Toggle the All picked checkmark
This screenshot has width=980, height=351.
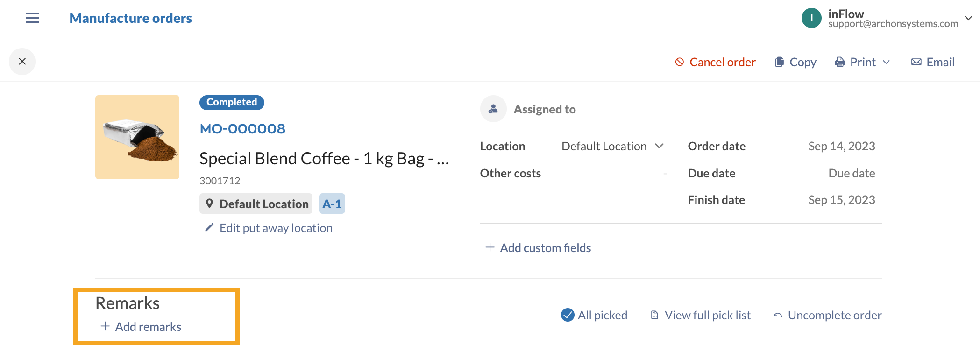[568, 315]
